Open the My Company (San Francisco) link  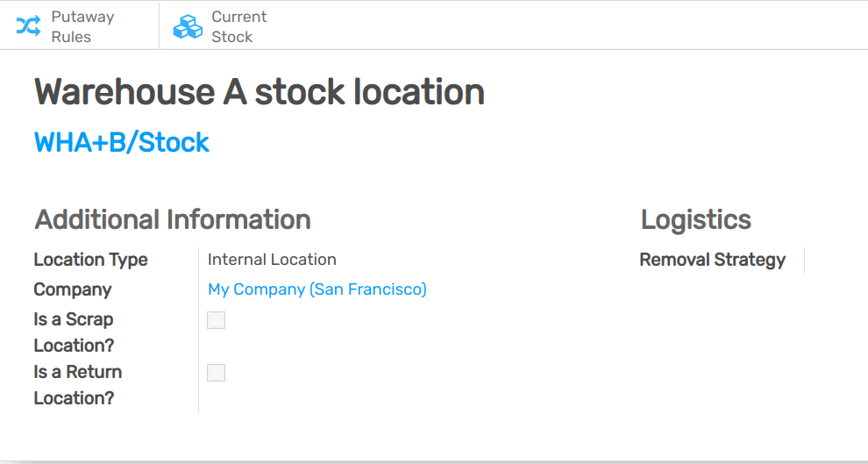317,289
